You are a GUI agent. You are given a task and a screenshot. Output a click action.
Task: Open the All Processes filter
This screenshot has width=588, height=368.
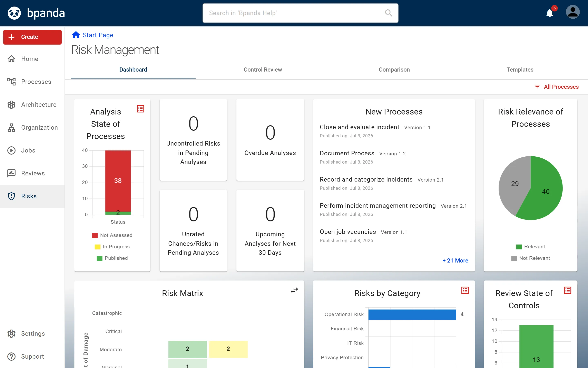pos(556,87)
